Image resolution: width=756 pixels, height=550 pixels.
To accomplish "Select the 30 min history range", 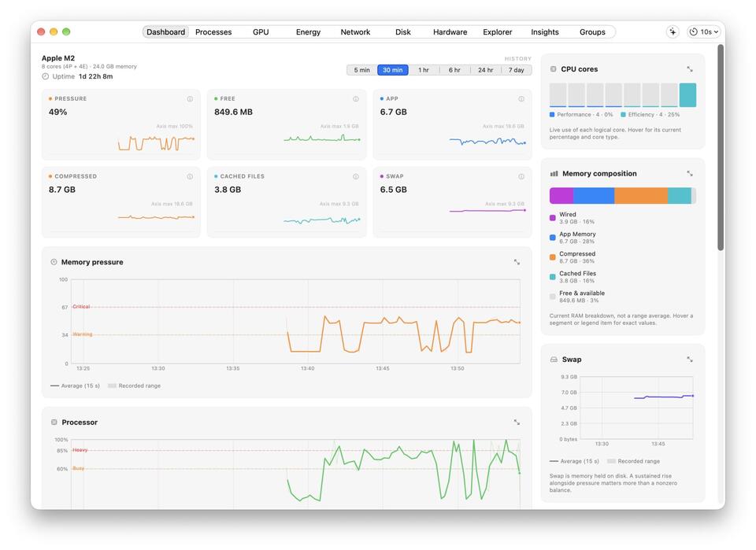I will 392,70.
